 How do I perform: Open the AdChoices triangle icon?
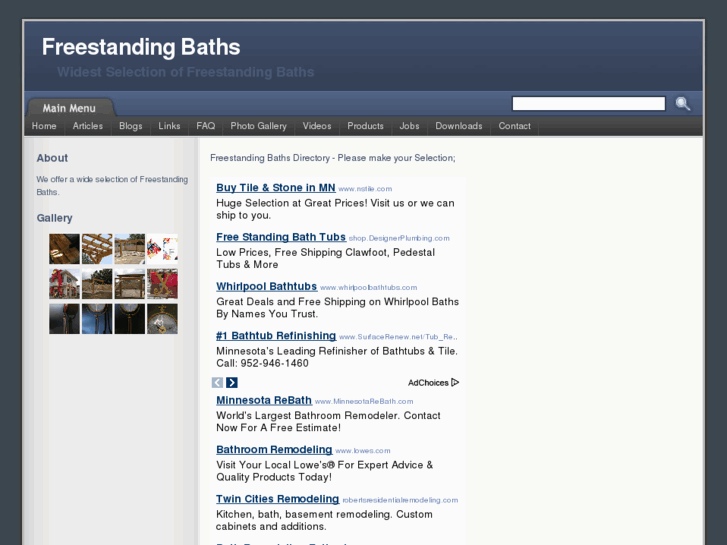pos(455,382)
